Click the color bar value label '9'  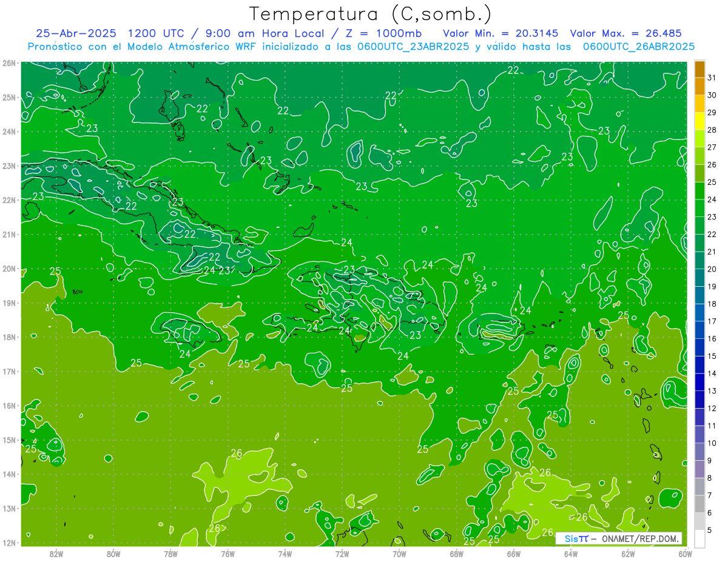[x=709, y=460]
